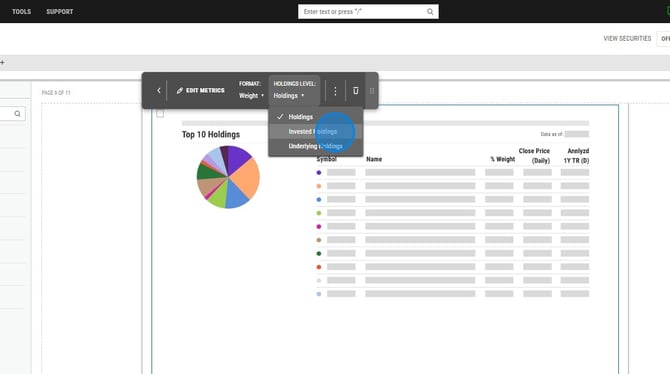Click the orange legend dot in second row
This screenshot has height=374, width=670.
[319, 186]
